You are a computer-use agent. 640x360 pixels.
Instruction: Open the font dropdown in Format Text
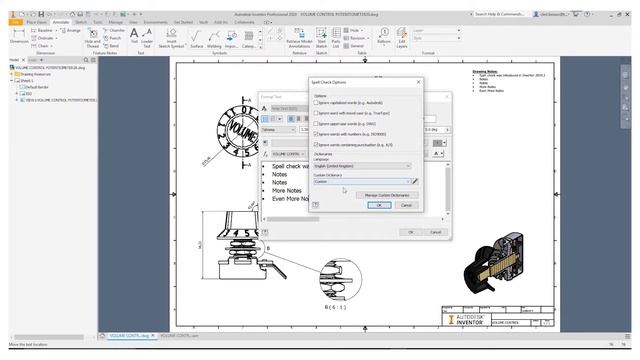coord(278,130)
